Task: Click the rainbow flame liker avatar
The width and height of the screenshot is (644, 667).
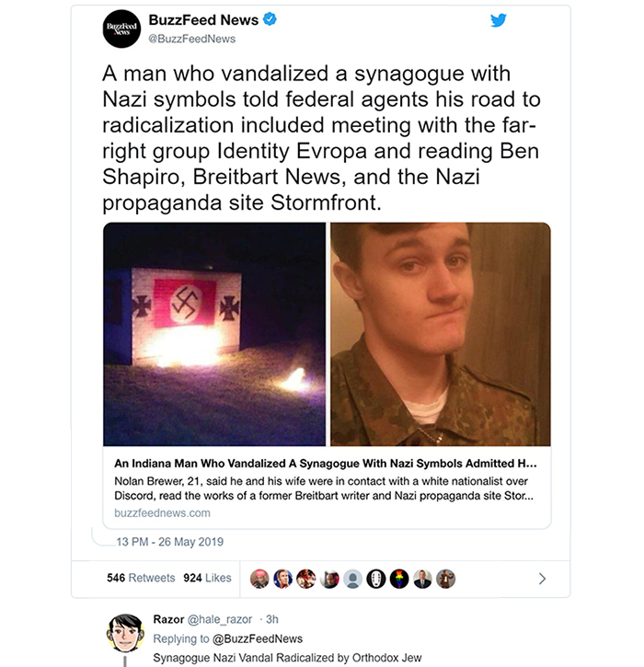Action: 399,579
